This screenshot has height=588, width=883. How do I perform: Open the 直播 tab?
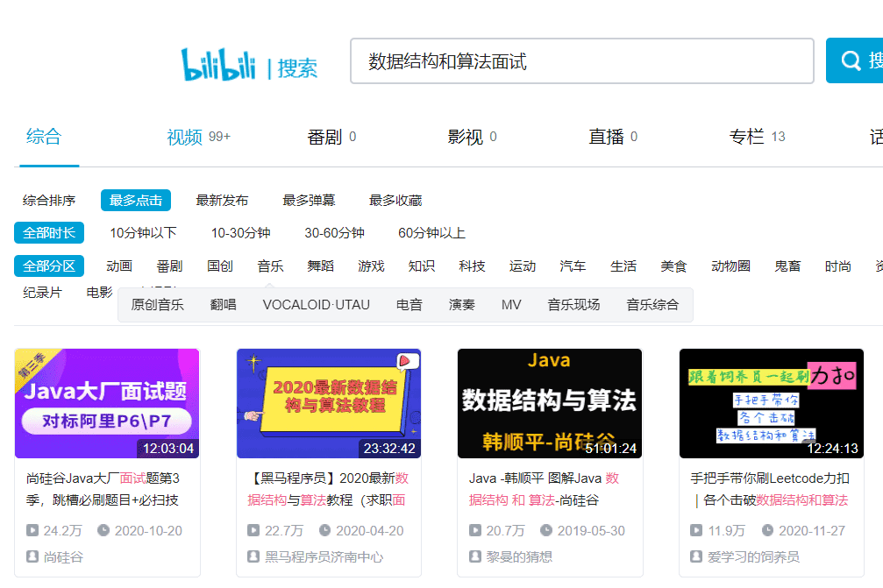613,137
